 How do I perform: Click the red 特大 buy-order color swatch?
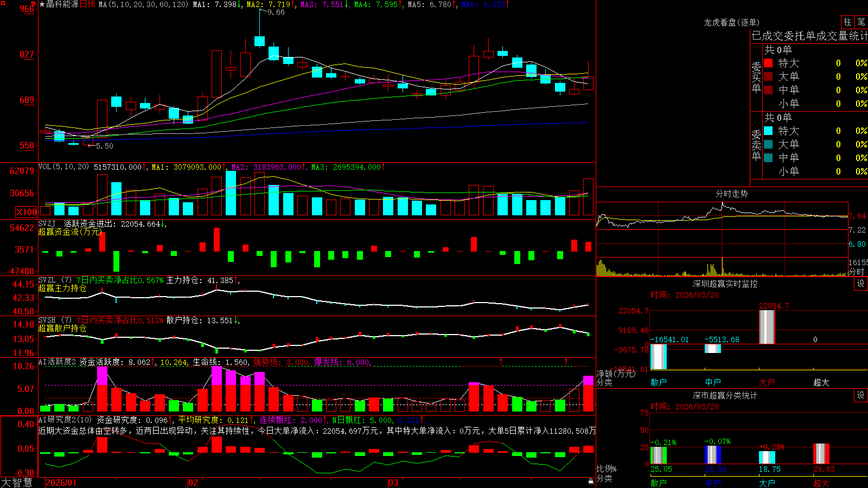[768, 63]
